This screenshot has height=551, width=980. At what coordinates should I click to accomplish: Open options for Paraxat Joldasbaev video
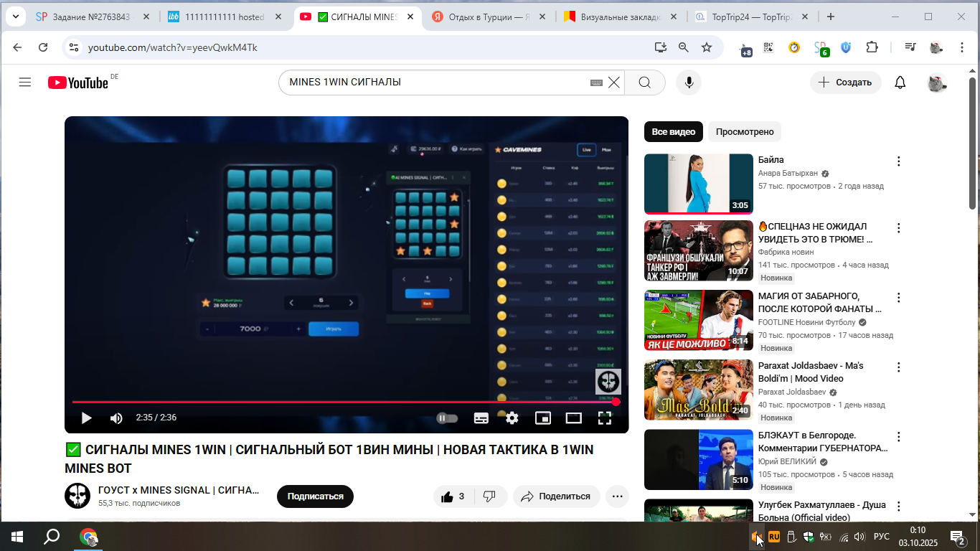coord(898,367)
